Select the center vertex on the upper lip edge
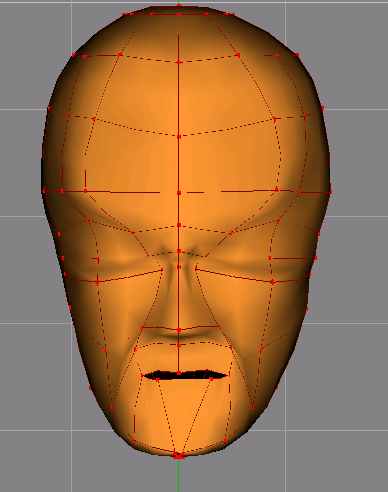The image size is (388, 492). pos(179,373)
